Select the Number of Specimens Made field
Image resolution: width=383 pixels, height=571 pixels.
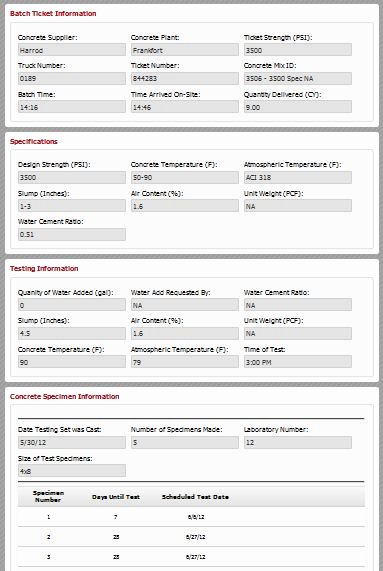185,442
